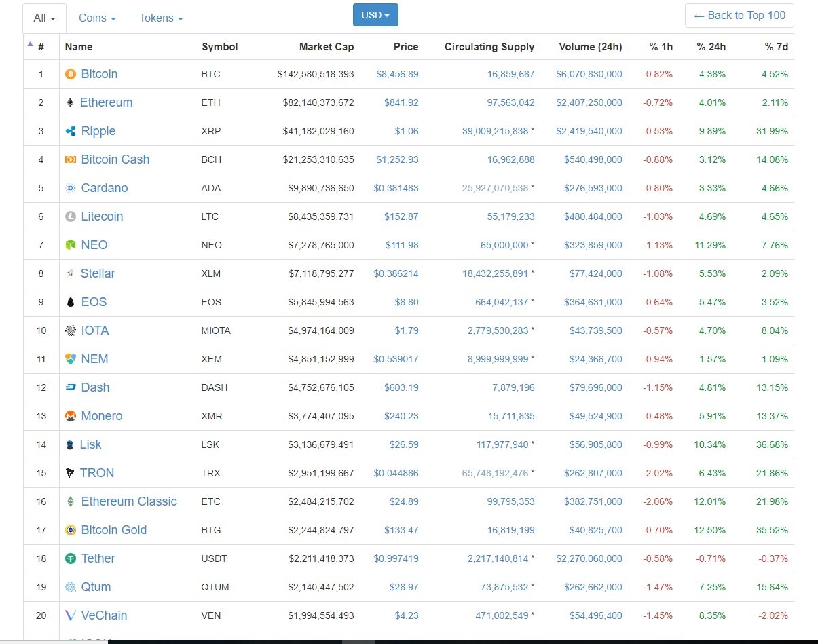
Task: Sort by Market Cap column header
Action: coord(327,47)
